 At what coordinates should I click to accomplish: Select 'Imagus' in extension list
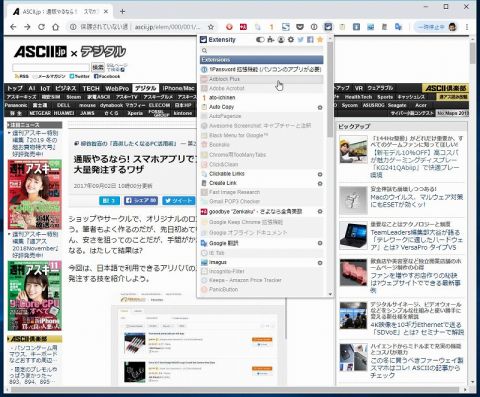coord(218,262)
